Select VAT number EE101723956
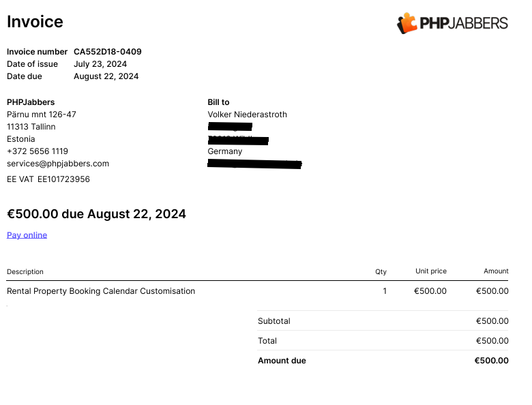532x405 pixels. 63,179
